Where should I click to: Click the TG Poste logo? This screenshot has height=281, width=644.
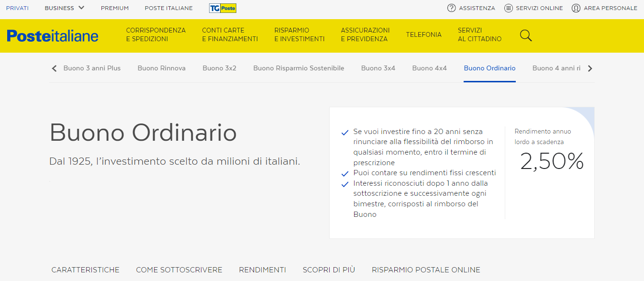(222, 8)
